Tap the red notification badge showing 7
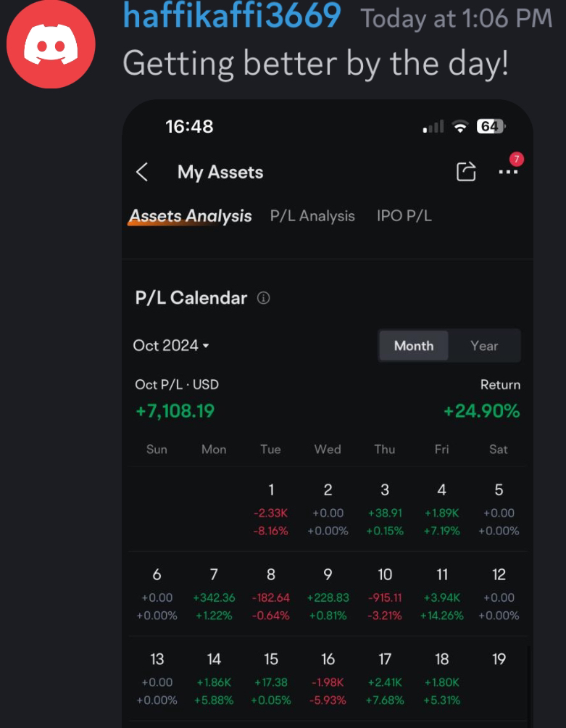The height and width of the screenshot is (728, 566). point(517,160)
